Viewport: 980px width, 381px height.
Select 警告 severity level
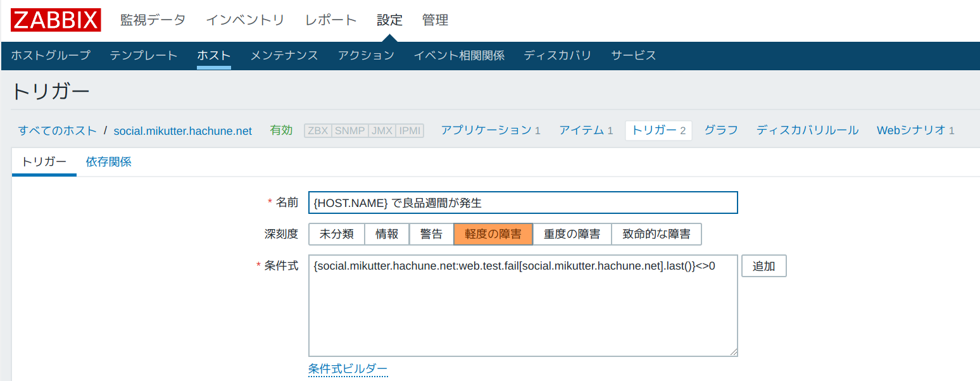[x=431, y=234]
